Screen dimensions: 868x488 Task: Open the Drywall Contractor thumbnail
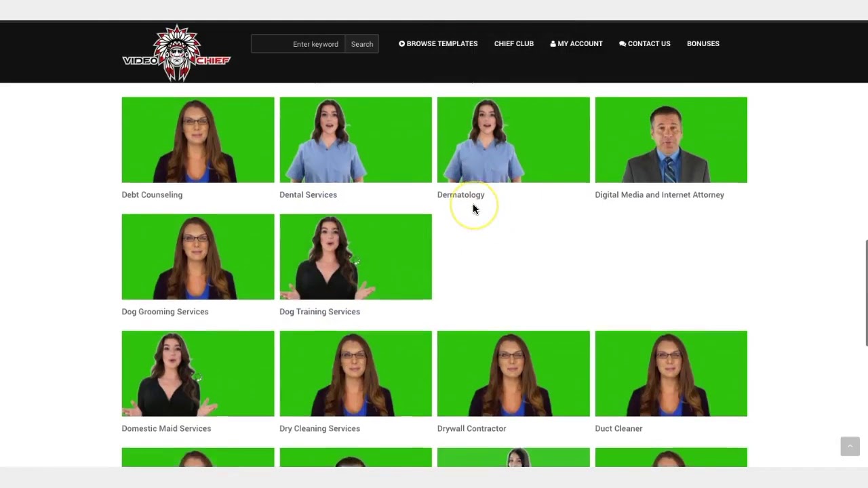(513, 373)
